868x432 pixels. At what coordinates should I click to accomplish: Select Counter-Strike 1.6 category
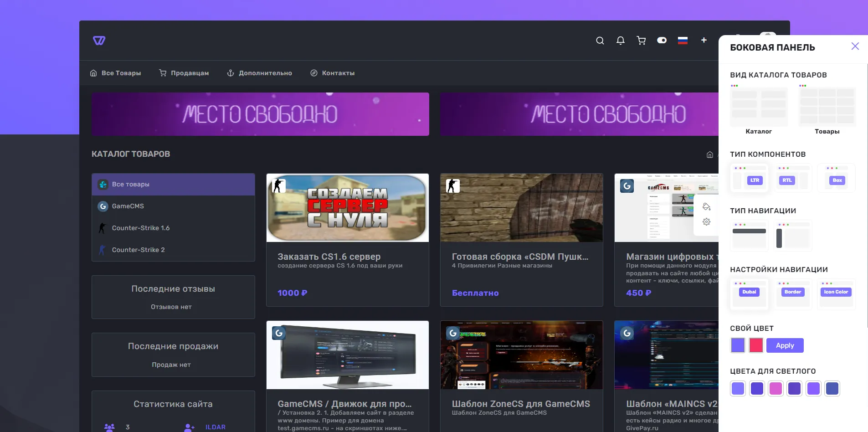click(140, 228)
